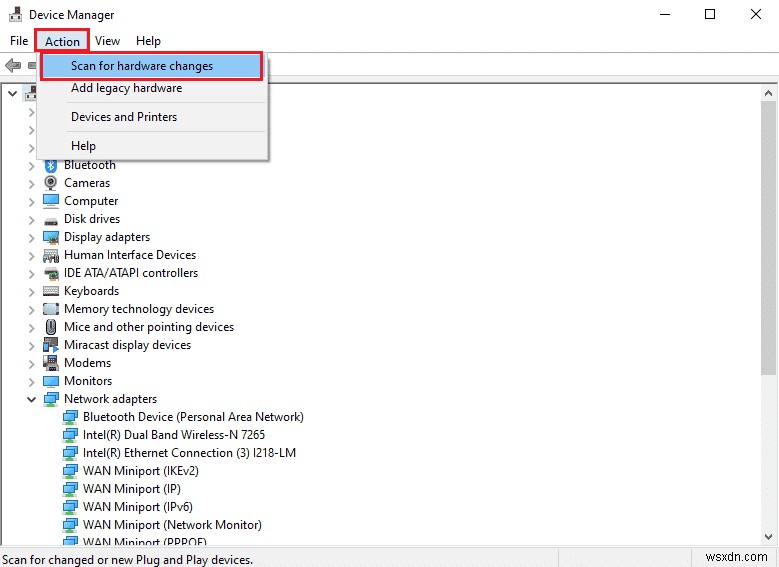This screenshot has width=779, height=567.
Task: Open the Action menu
Action: (x=62, y=41)
